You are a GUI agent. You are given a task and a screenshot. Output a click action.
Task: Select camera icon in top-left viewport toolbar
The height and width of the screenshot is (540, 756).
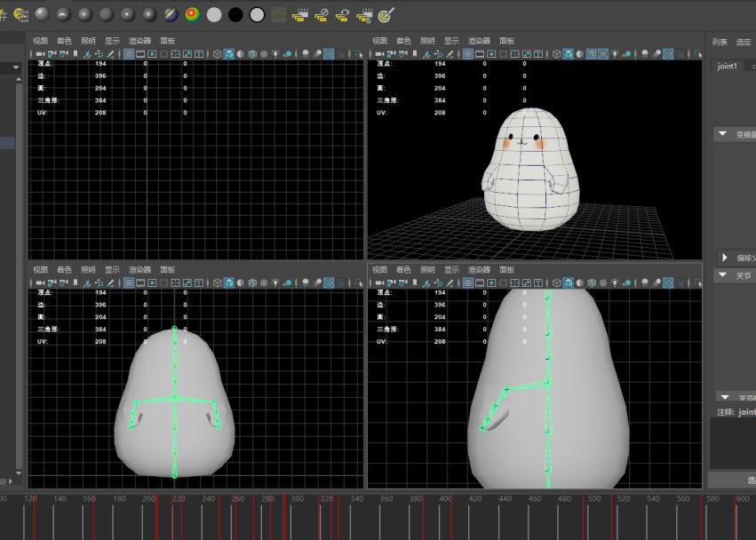pyautogui.click(x=39, y=54)
